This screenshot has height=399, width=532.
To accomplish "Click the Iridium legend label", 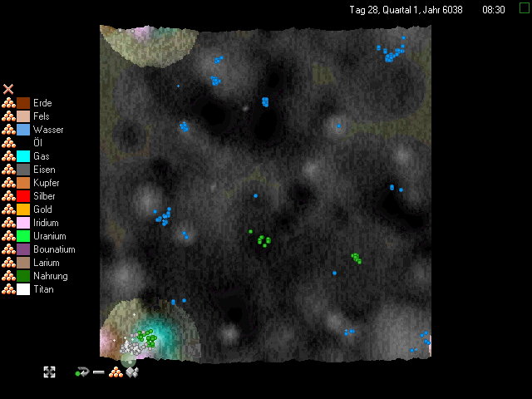I will click(x=47, y=223).
